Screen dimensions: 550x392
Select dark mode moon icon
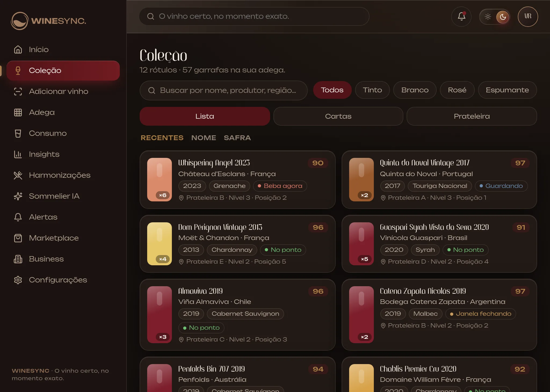[503, 17]
